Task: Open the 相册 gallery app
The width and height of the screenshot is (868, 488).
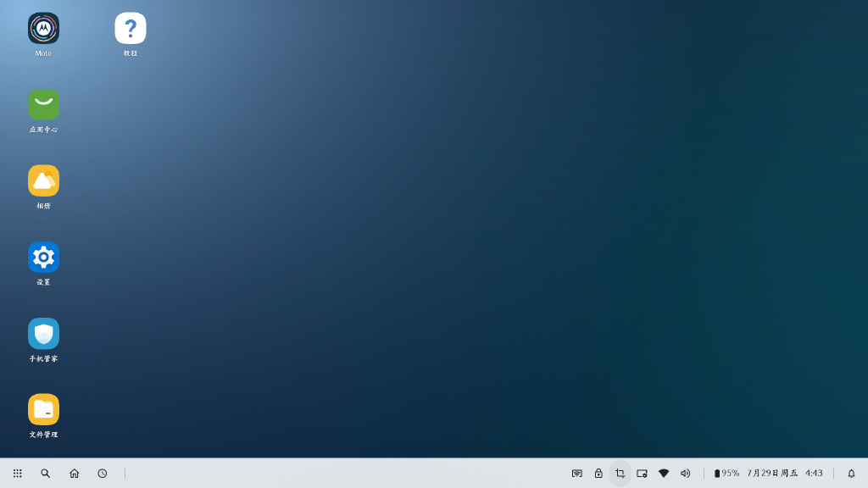Action: [x=43, y=180]
